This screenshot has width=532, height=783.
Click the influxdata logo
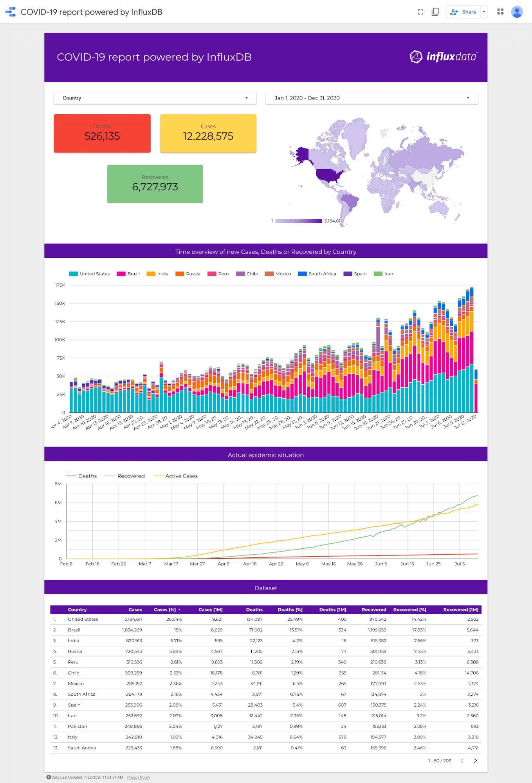pyautogui.click(x=443, y=57)
